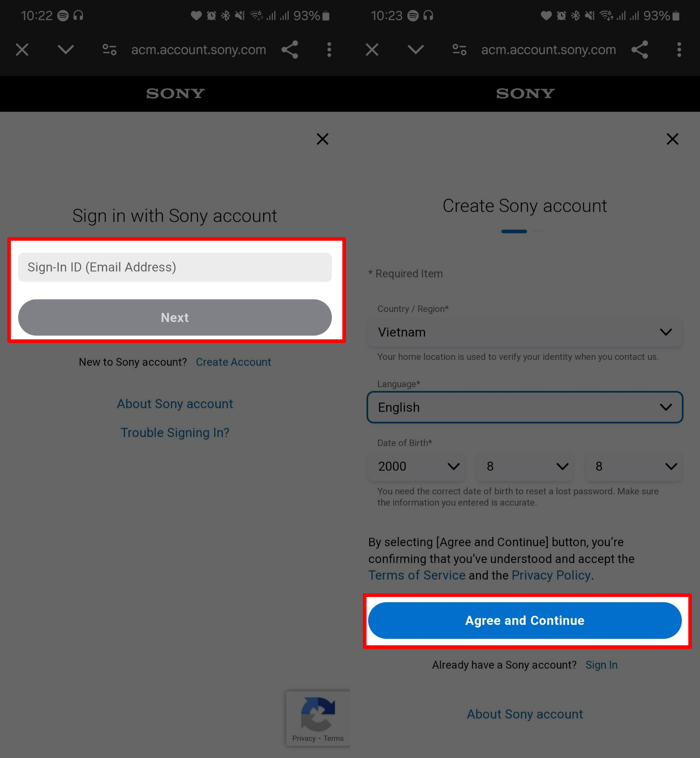700x758 pixels.
Task: Open the right browser overflow menu
Action: [x=679, y=50]
